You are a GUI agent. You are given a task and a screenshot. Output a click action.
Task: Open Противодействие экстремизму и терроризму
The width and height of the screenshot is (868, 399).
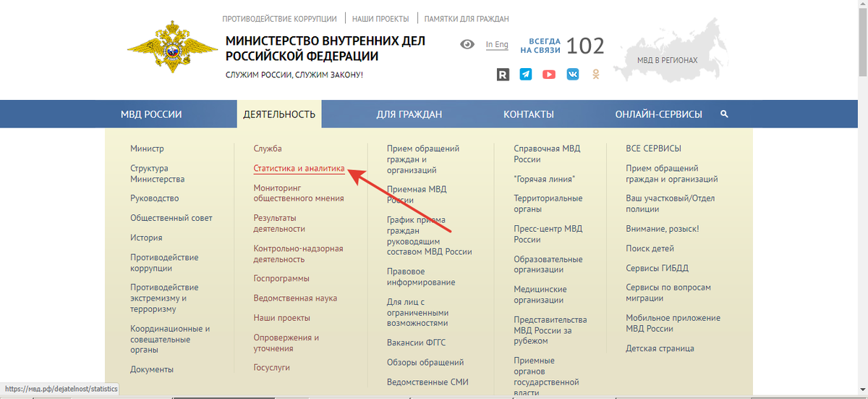[x=164, y=298]
